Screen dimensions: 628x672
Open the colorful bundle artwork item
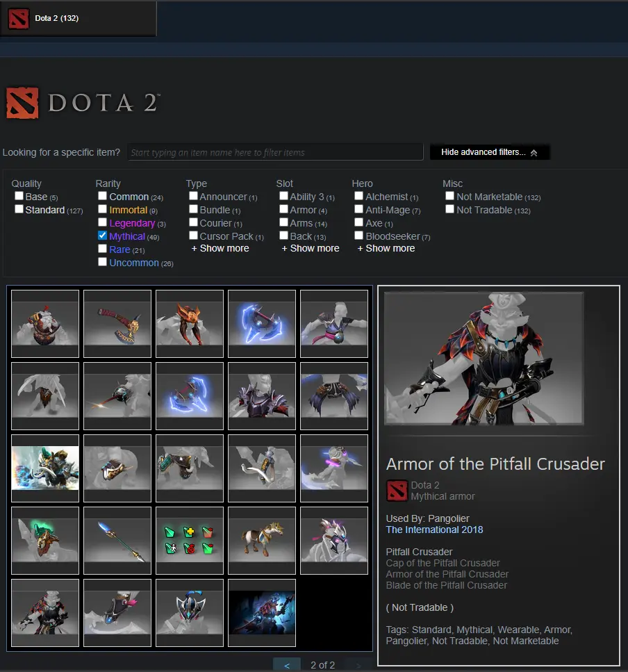[45, 468]
